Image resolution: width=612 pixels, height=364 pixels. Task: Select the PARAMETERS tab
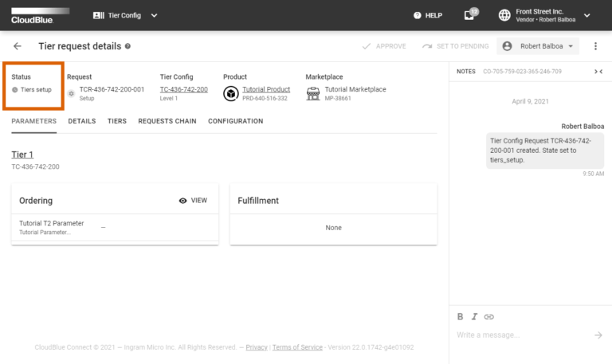34,121
